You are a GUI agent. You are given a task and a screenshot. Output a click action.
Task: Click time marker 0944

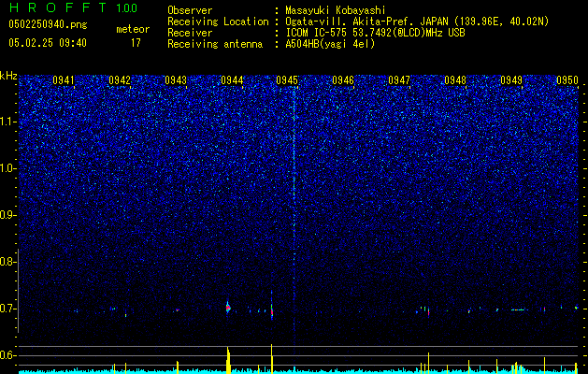tap(232, 79)
